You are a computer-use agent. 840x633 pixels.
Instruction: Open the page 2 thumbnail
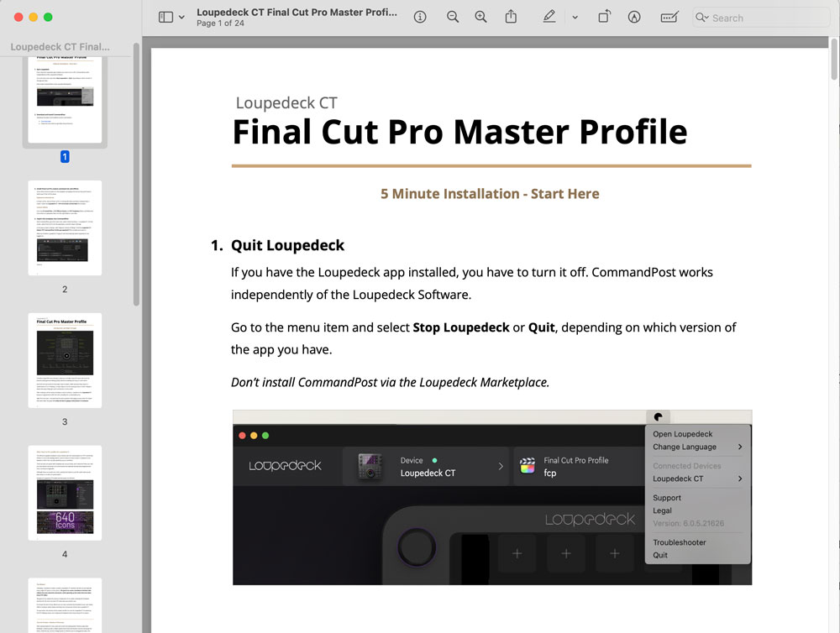point(65,228)
